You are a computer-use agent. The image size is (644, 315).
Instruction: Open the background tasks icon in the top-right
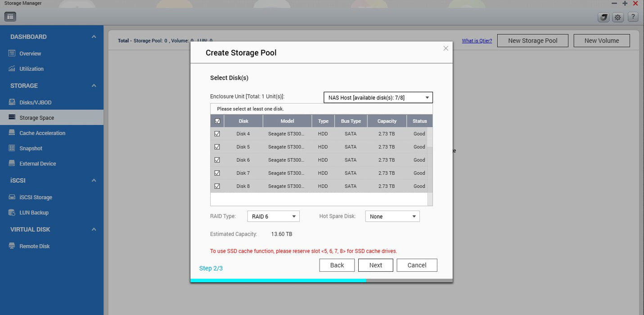(x=603, y=17)
